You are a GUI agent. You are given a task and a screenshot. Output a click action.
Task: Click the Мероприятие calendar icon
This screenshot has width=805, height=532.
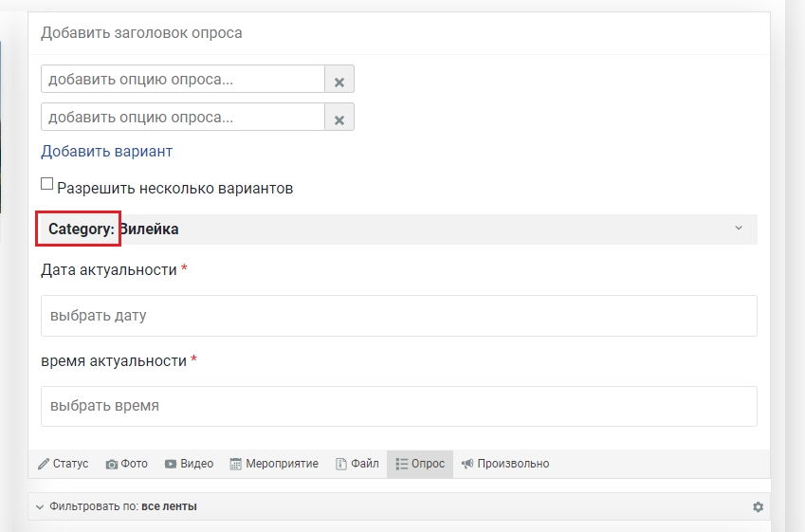point(236,465)
